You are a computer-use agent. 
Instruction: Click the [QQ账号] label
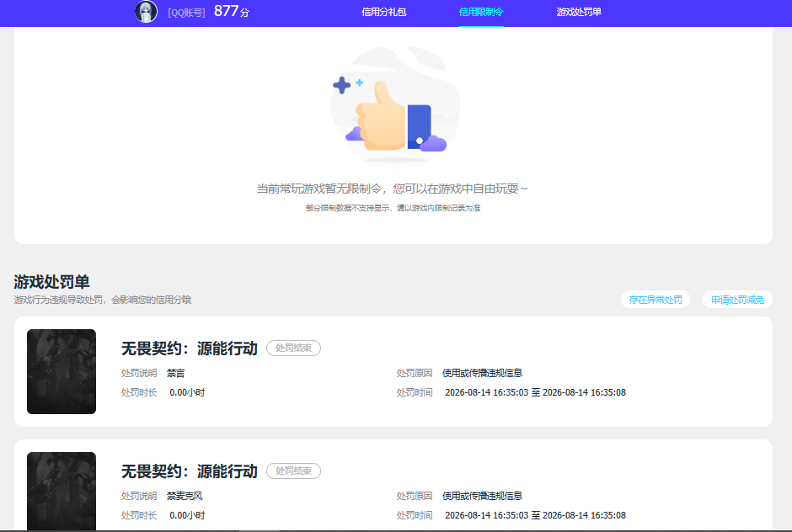pos(186,13)
